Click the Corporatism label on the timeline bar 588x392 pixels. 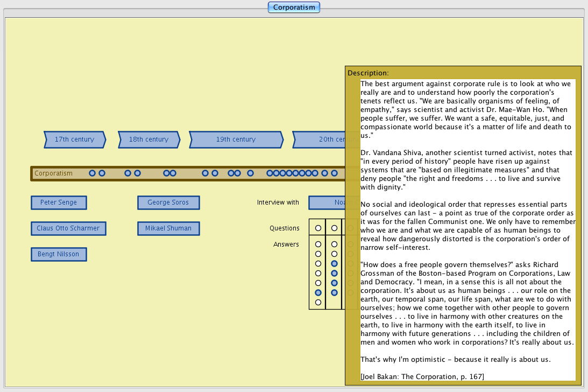[53, 173]
